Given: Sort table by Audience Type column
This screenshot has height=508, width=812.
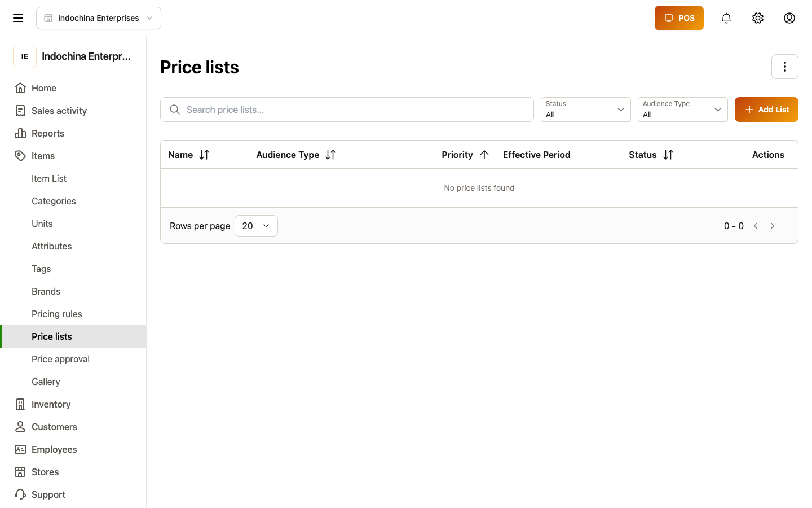Looking at the screenshot, I should tap(330, 155).
